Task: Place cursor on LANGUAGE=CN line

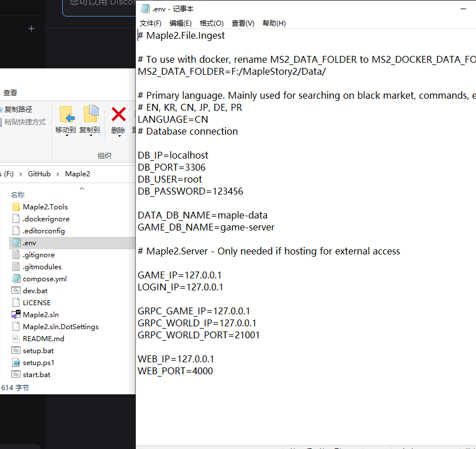Action: [173, 119]
